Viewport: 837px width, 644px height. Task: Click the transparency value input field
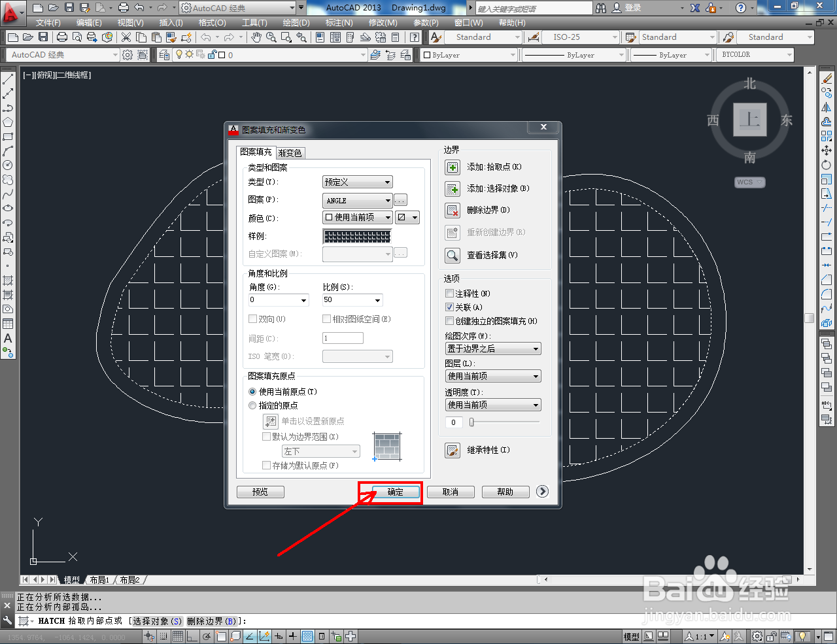(454, 422)
